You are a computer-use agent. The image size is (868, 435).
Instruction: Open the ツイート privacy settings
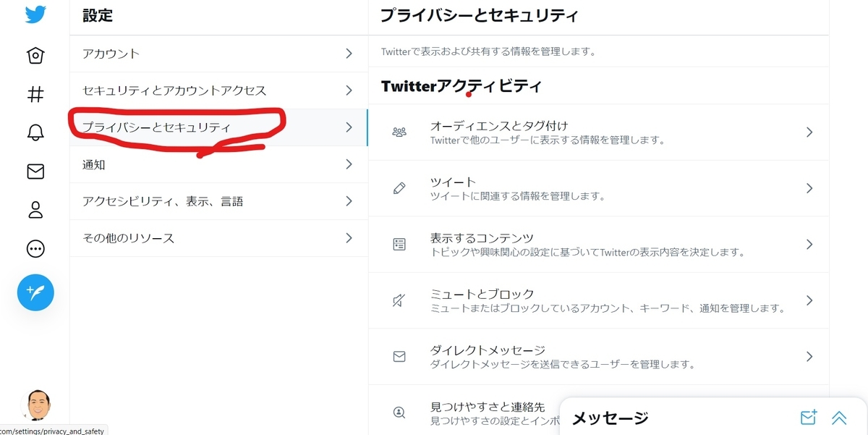(598, 188)
